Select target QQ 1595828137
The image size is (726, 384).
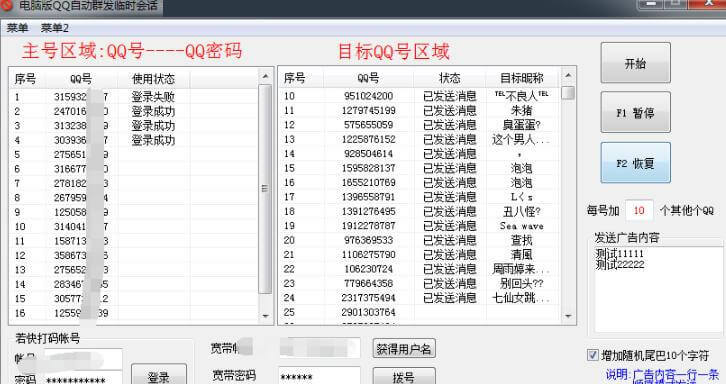(x=369, y=168)
